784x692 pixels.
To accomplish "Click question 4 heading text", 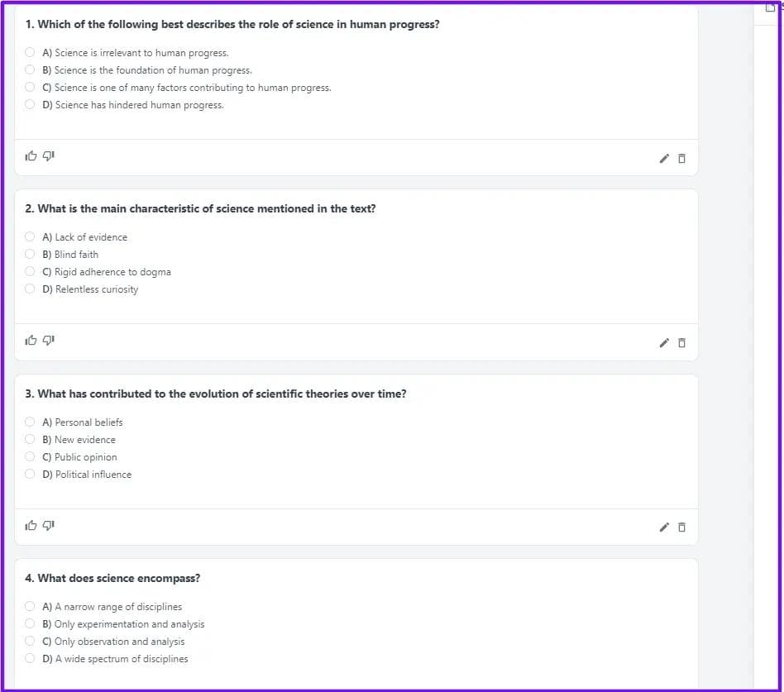I will (112, 578).
